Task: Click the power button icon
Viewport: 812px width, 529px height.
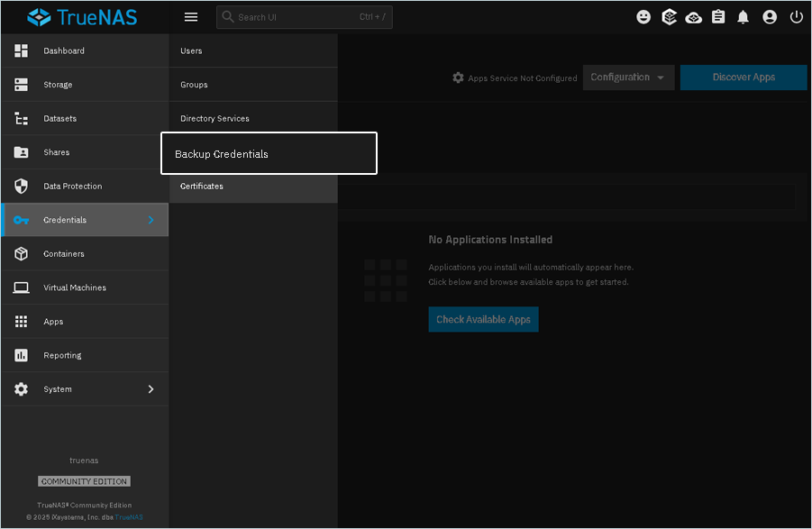Action: click(796, 17)
